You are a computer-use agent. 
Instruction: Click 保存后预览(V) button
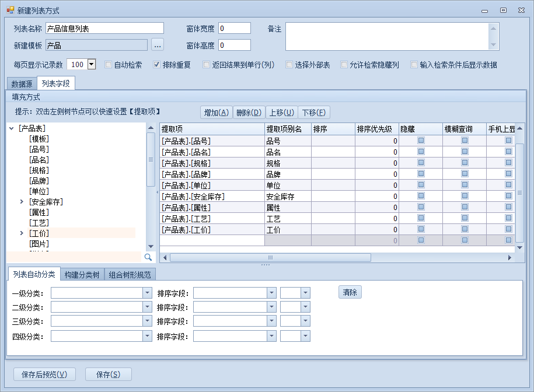44,374
